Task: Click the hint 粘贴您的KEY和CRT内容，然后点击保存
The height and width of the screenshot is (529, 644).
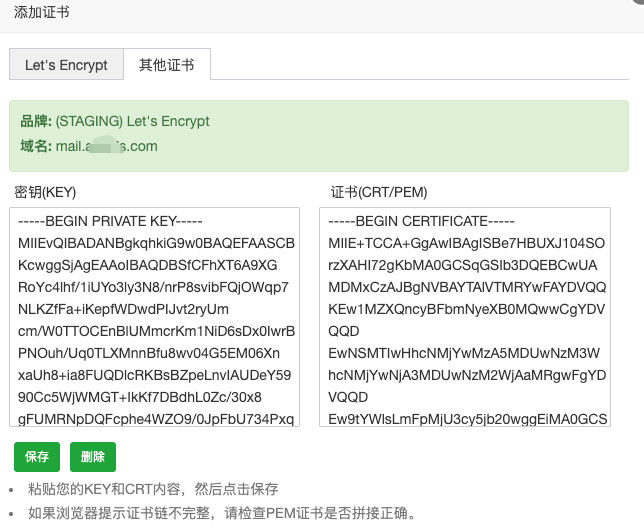Action: (x=153, y=489)
